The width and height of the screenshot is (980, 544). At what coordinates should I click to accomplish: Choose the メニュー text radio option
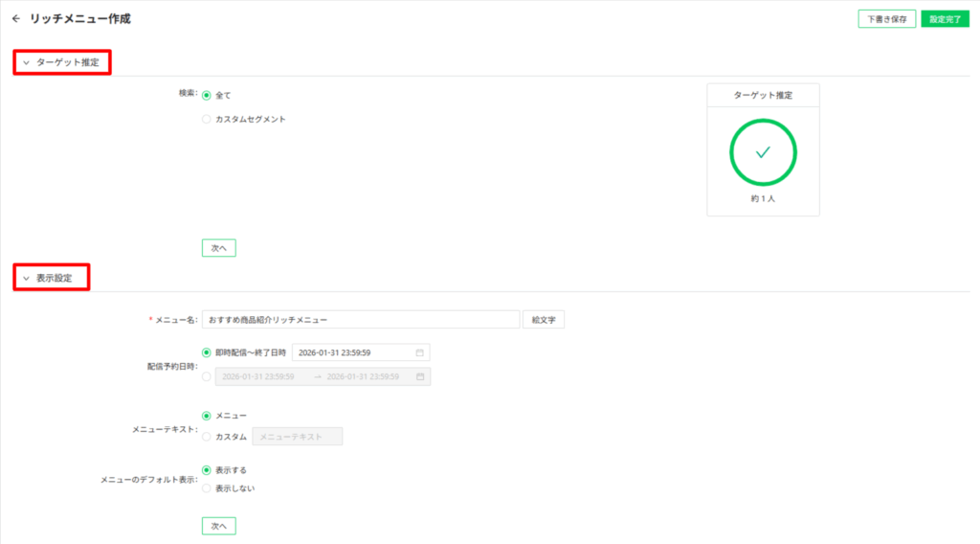tap(207, 416)
